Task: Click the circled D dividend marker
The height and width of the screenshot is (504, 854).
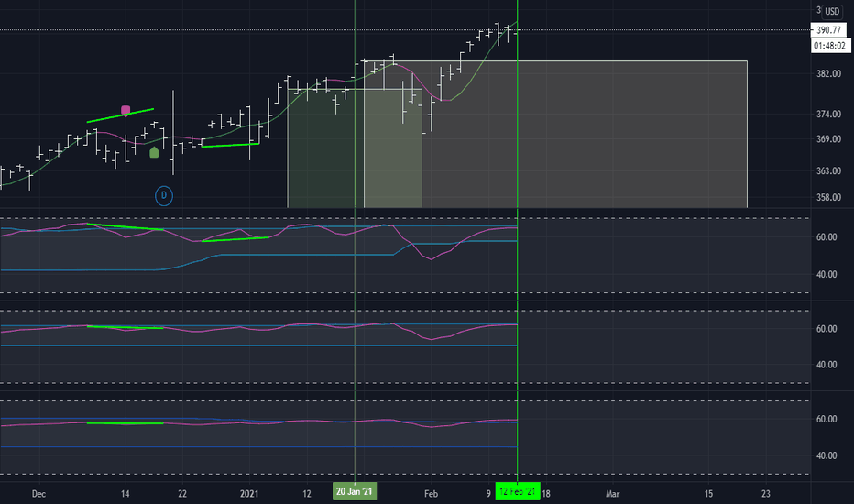Action: coord(164,195)
